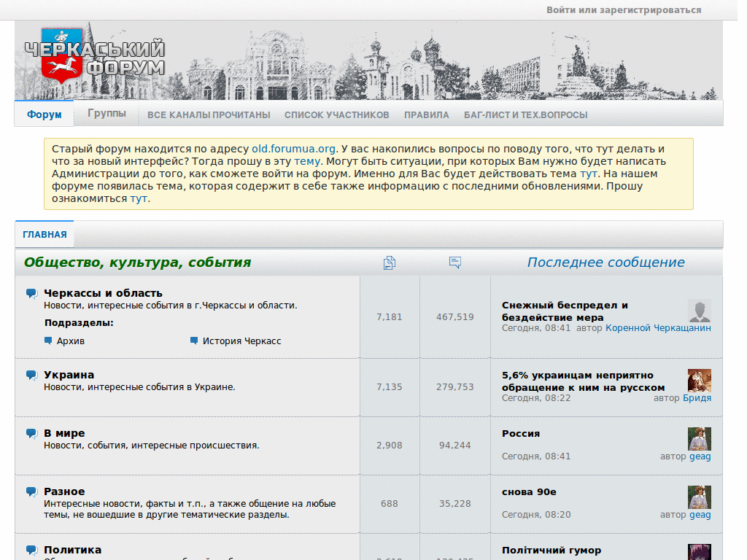Open the снова 90е topic
The height and width of the screenshot is (560, 747).
point(529,492)
